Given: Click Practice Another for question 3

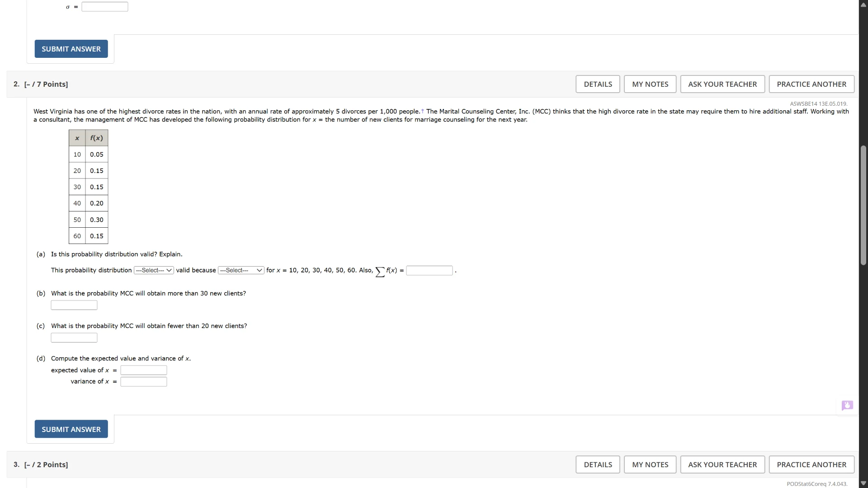Looking at the screenshot, I should [811, 465].
